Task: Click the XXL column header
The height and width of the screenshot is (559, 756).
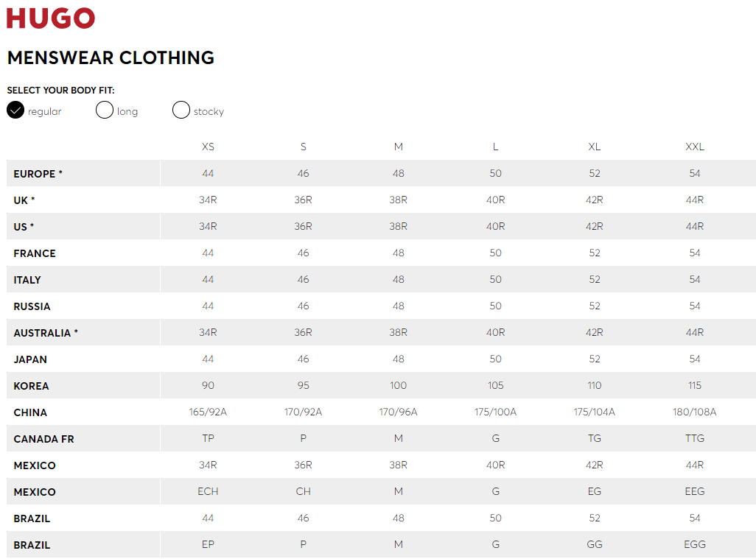Action: tap(695, 147)
